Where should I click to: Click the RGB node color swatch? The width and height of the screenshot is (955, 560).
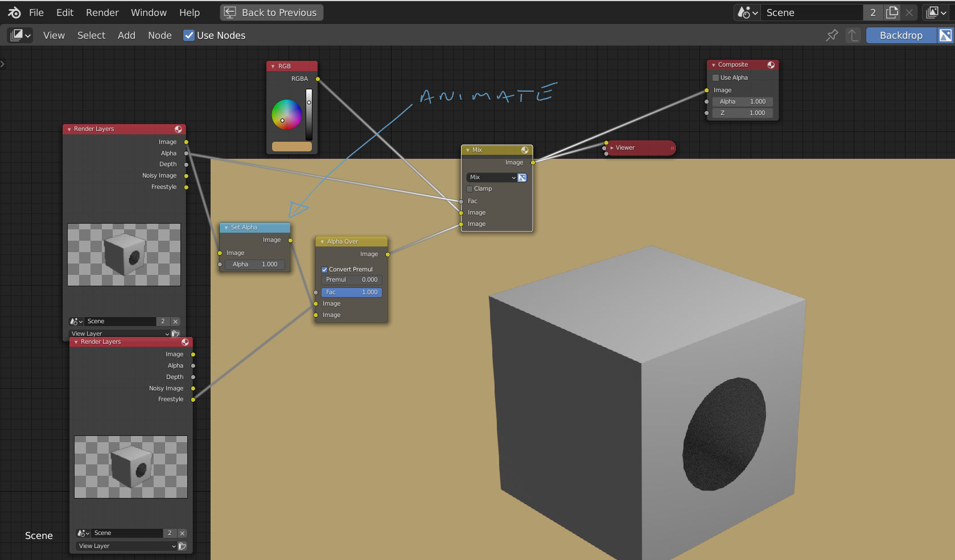click(292, 146)
